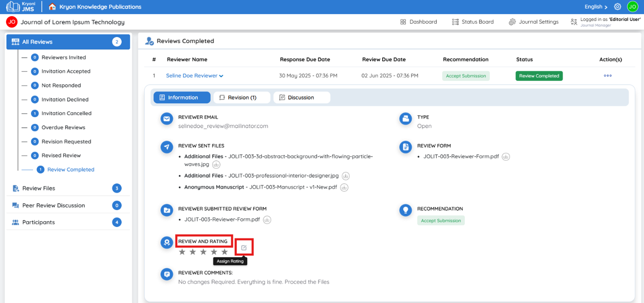This screenshot has width=644, height=303.
Task: Click the selinedoe_review@mailinator.com email
Action: coord(223,126)
